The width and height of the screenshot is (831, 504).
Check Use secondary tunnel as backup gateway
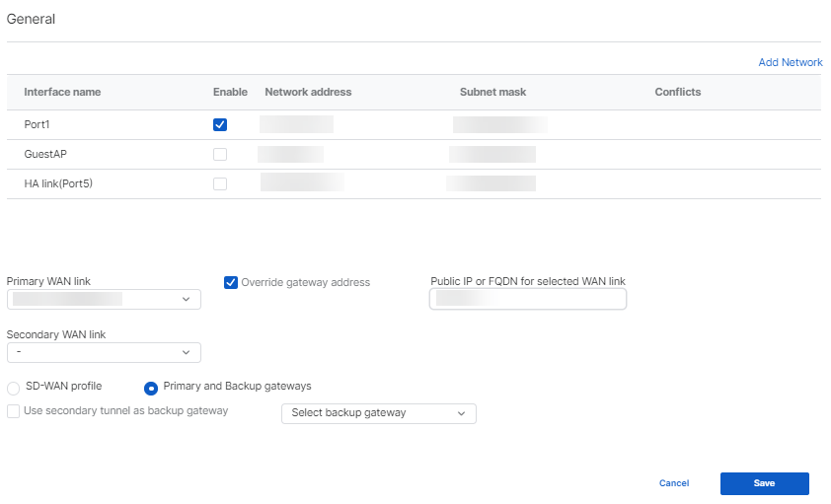(14, 411)
